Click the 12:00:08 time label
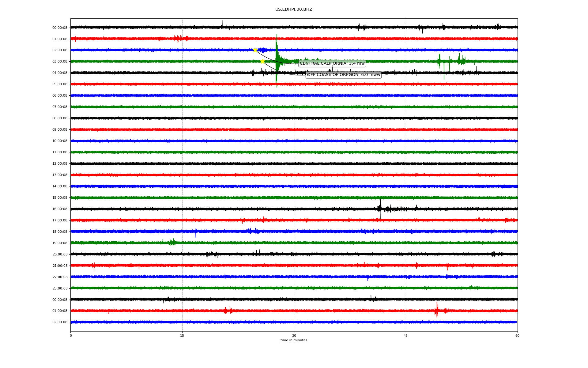Viewport: 588px width, 368px height. pos(60,164)
